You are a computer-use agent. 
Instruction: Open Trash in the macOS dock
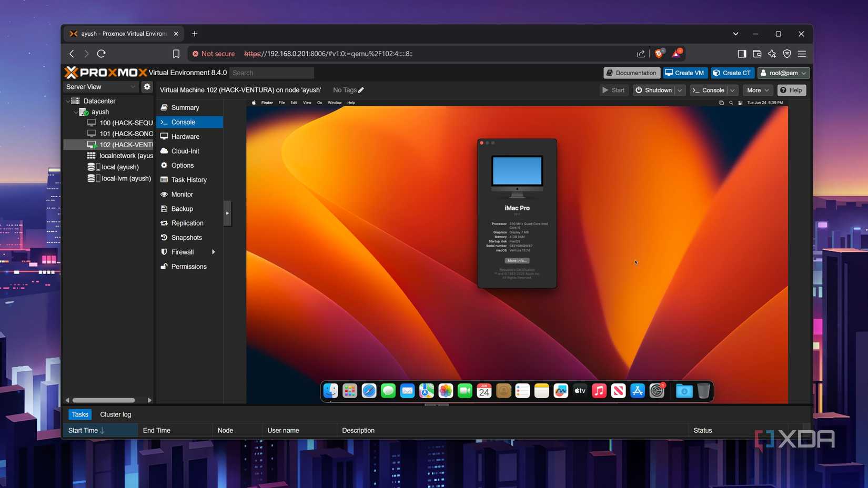[x=703, y=391]
